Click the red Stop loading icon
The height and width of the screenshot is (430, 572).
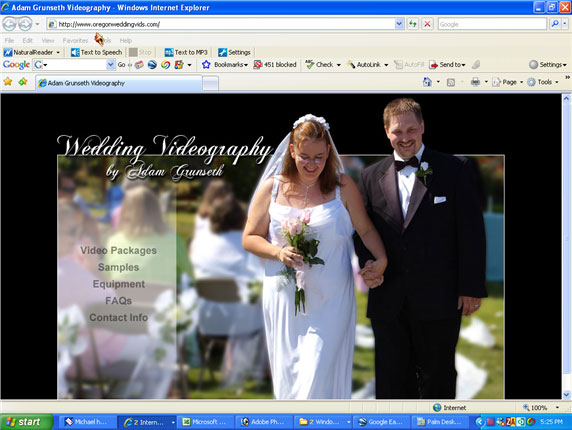(x=427, y=24)
